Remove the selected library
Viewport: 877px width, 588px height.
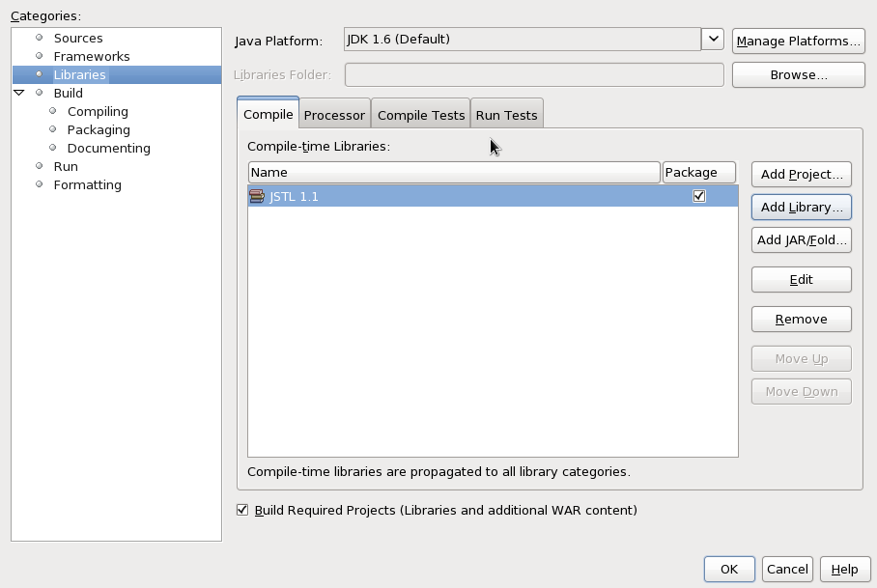click(x=802, y=320)
